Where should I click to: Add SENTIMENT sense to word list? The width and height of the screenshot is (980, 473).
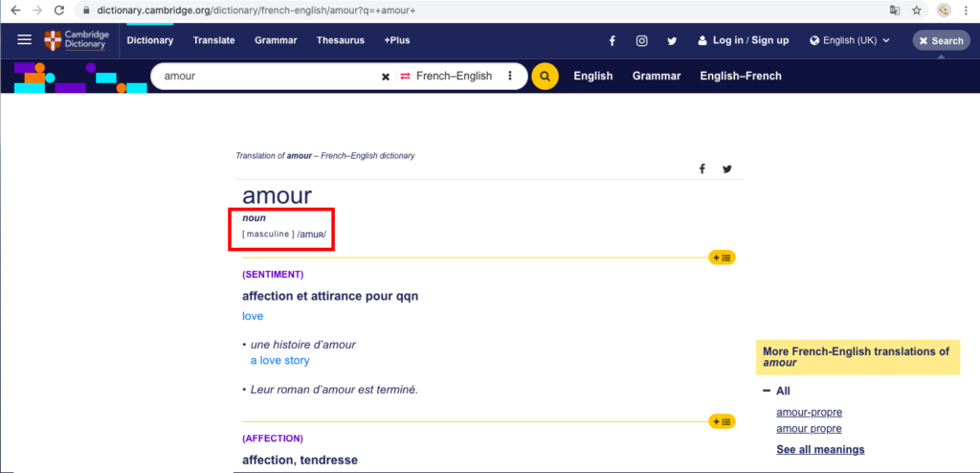(722, 258)
